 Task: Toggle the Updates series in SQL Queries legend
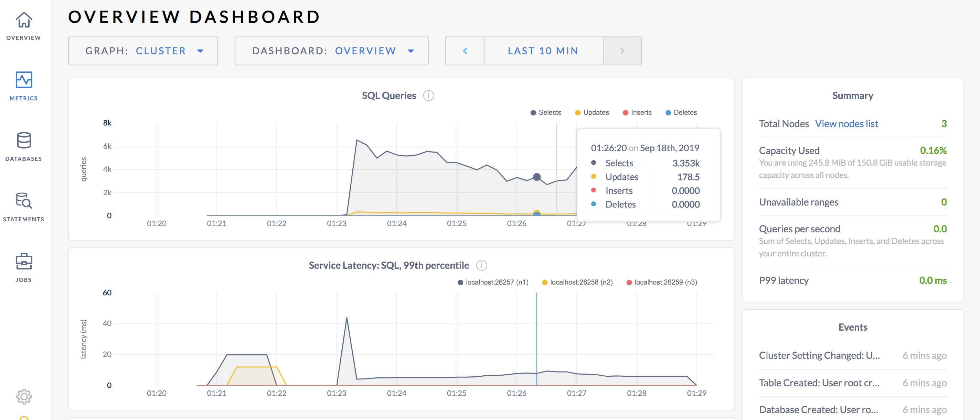click(x=592, y=112)
